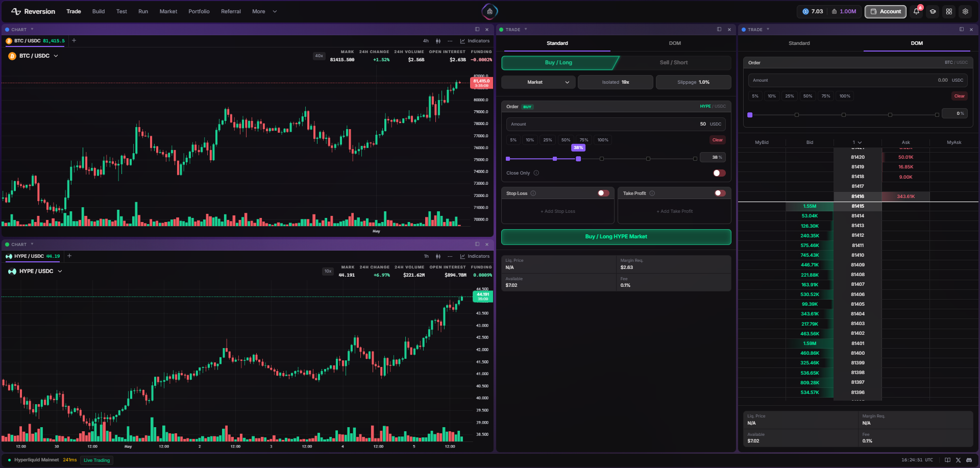Viewport: 980px width, 468px height.
Task: Open the More menu dropdown
Action: [264, 11]
